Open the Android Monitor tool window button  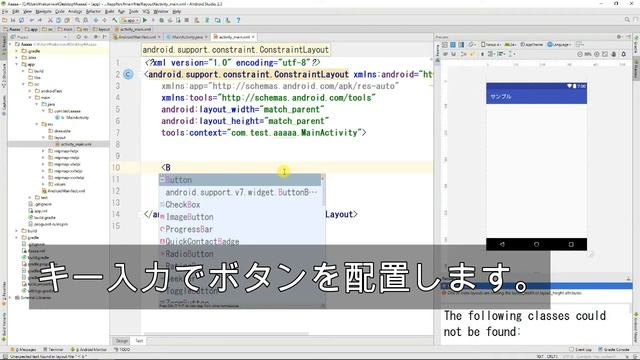(x=89, y=350)
